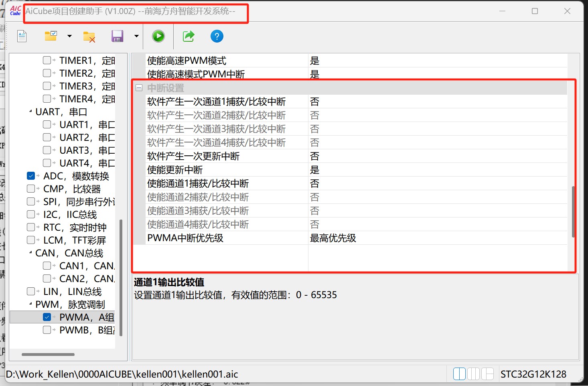
Task: Open the folder open dropdown arrow
Action: point(70,36)
